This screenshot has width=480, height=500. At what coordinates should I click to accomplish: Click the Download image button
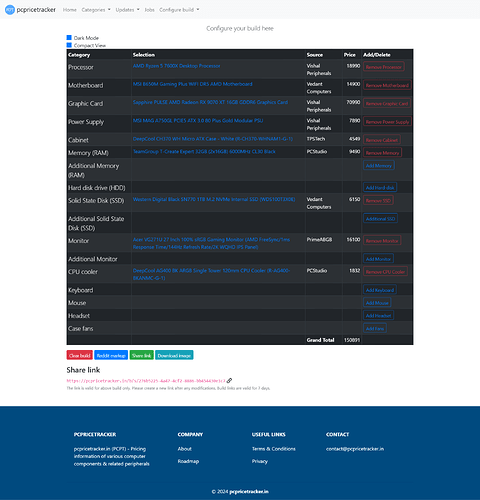[x=174, y=355]
